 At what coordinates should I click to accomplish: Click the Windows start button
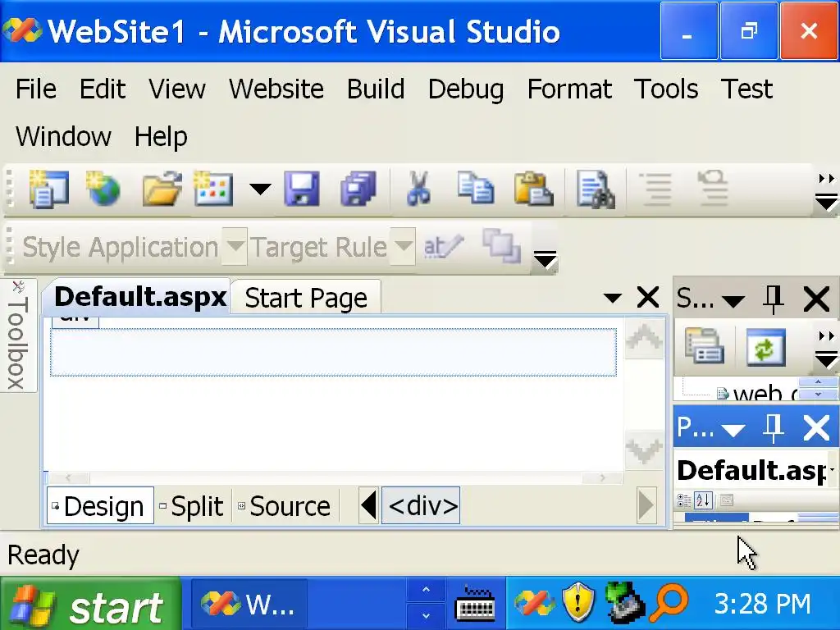pos(90,603)
